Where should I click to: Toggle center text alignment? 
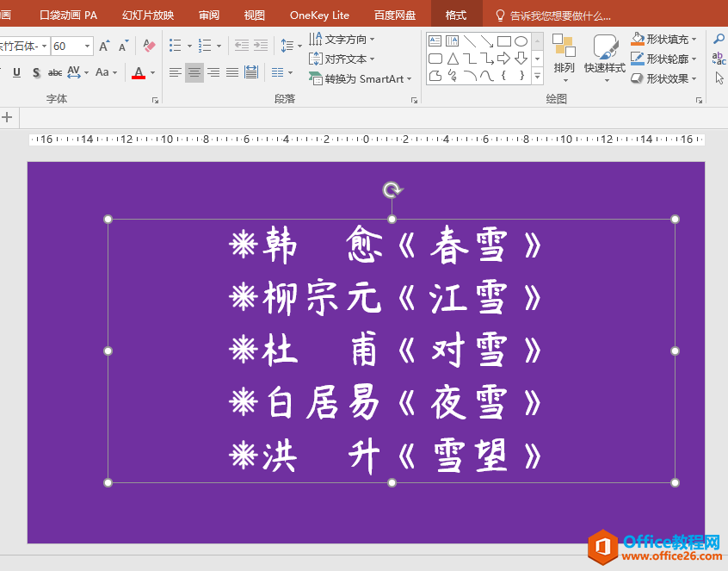click(194, 72)
